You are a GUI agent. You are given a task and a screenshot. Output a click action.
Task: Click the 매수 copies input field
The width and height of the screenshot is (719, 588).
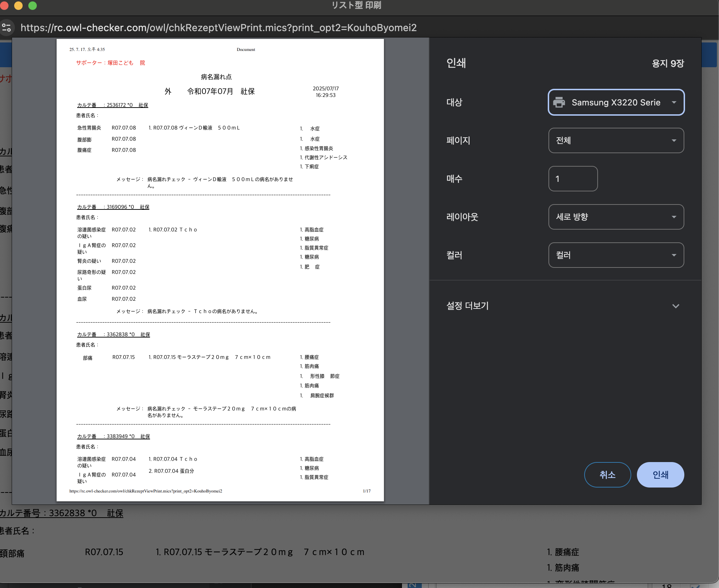coord(573,179)
